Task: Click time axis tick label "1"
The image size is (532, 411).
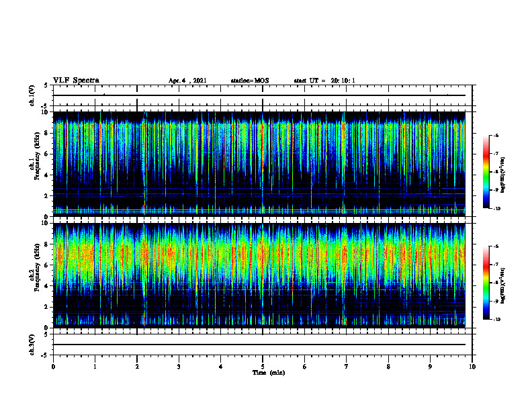Action: click(x=95, y=367)
